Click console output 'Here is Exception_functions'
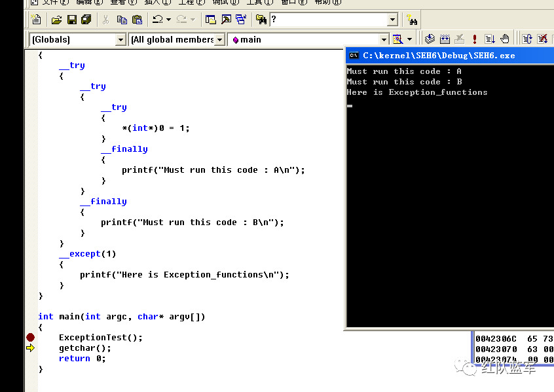 click(x=417, y=92)
